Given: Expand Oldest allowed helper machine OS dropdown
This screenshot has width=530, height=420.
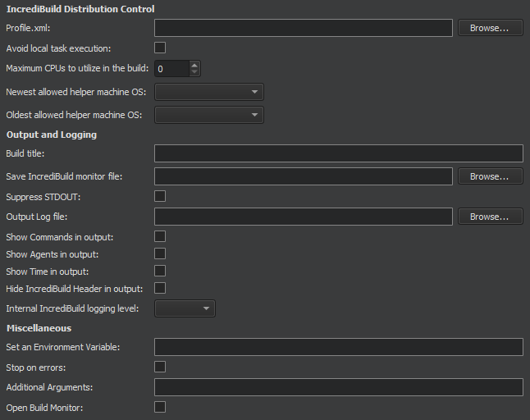Looking at the screenshot, I should point(209,115).
